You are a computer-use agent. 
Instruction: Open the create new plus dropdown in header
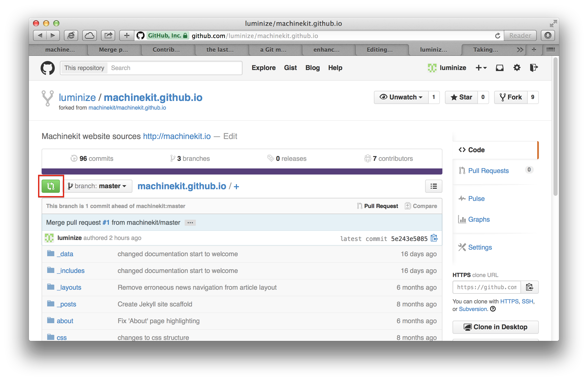[481, 68]
